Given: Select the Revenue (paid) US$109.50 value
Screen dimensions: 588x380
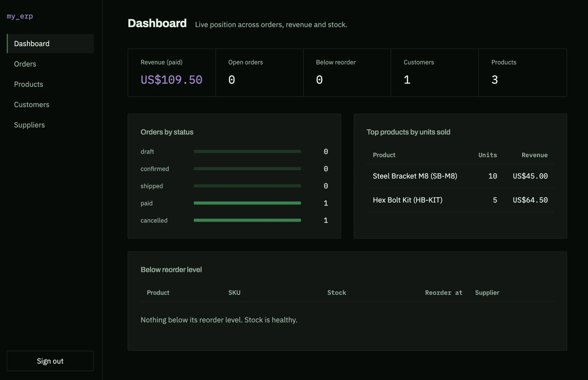Looking at the screenshot, I should (x=171, y=80).
